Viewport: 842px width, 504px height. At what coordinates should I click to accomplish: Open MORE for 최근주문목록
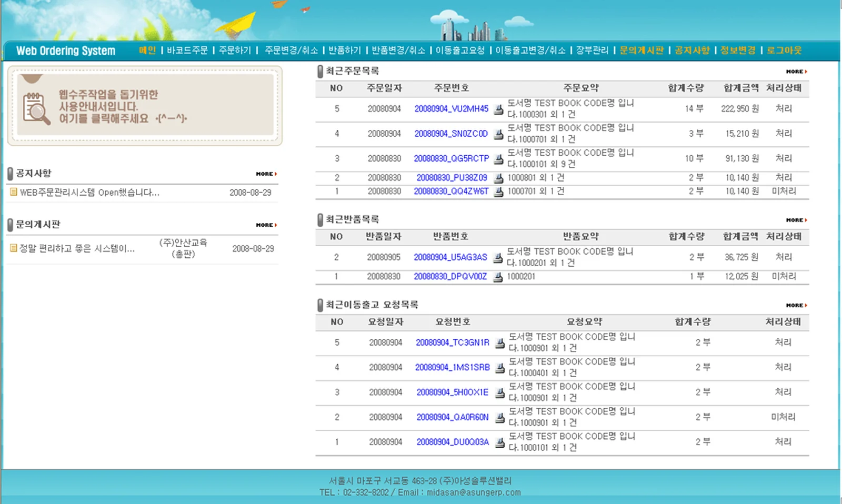pos(796,72)
